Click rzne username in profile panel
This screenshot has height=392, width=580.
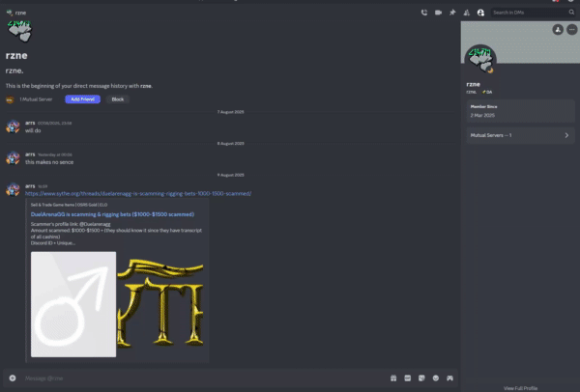point(473,84)
